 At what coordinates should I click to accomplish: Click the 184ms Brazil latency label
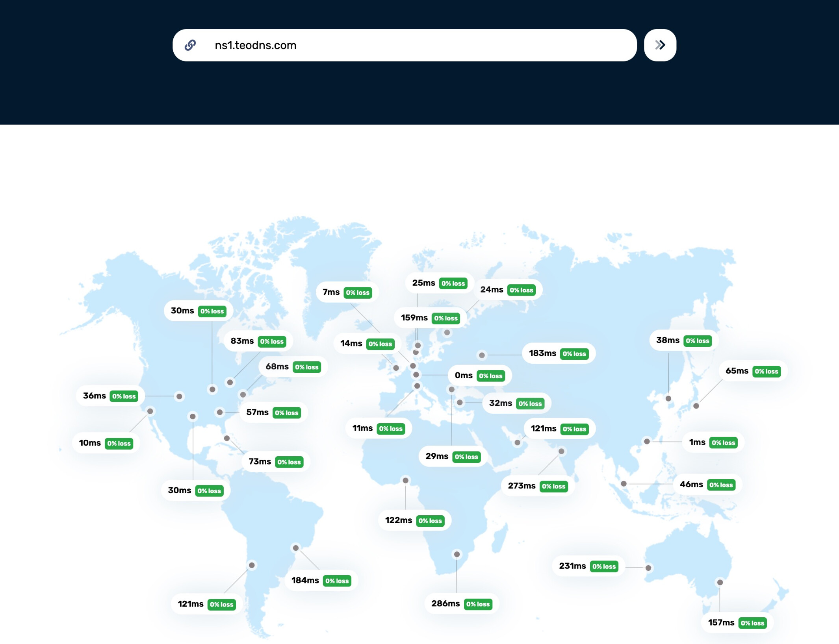305,580
